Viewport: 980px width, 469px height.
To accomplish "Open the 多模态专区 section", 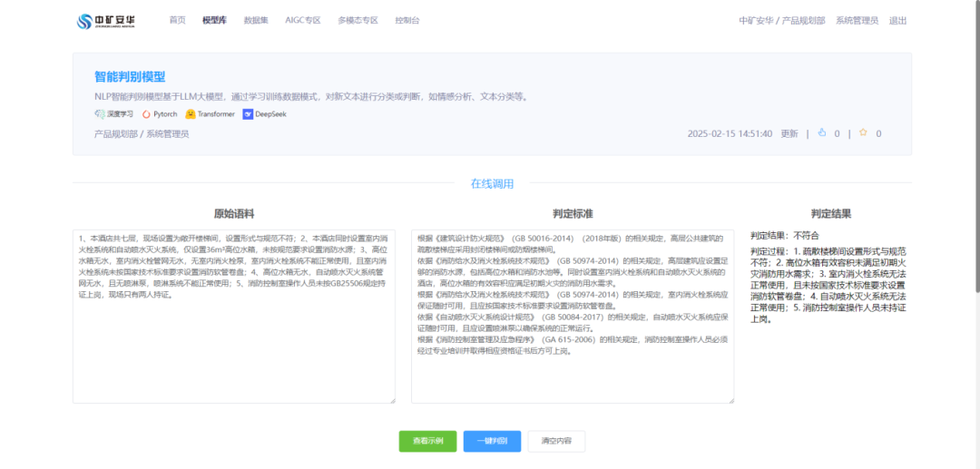I will 358,20.
